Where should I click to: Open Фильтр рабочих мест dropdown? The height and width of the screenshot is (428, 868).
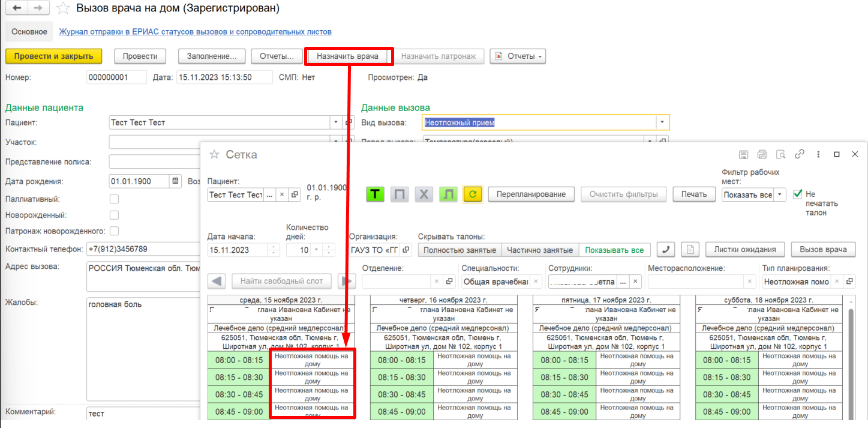pyautogui.click(x=779, y=194)
